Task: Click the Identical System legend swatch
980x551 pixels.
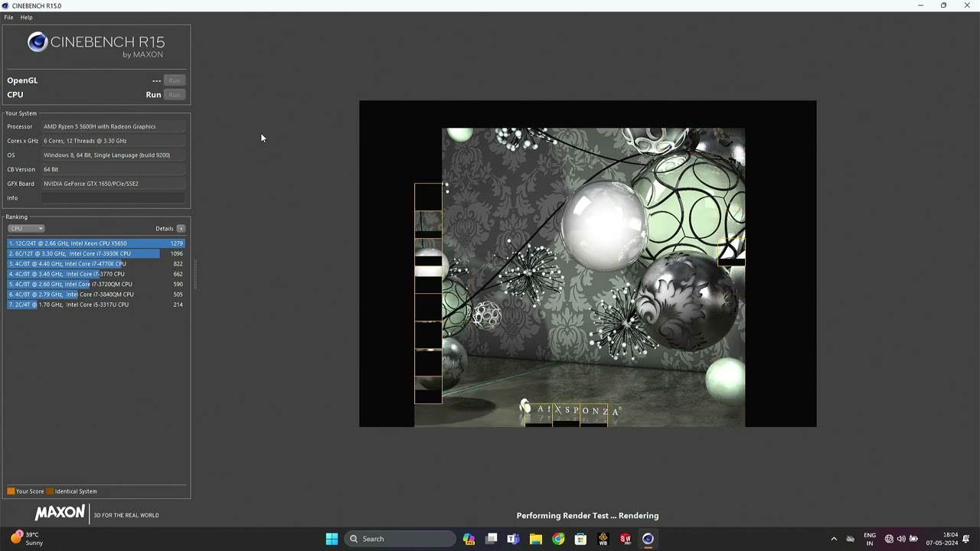Action: point(50,491)
